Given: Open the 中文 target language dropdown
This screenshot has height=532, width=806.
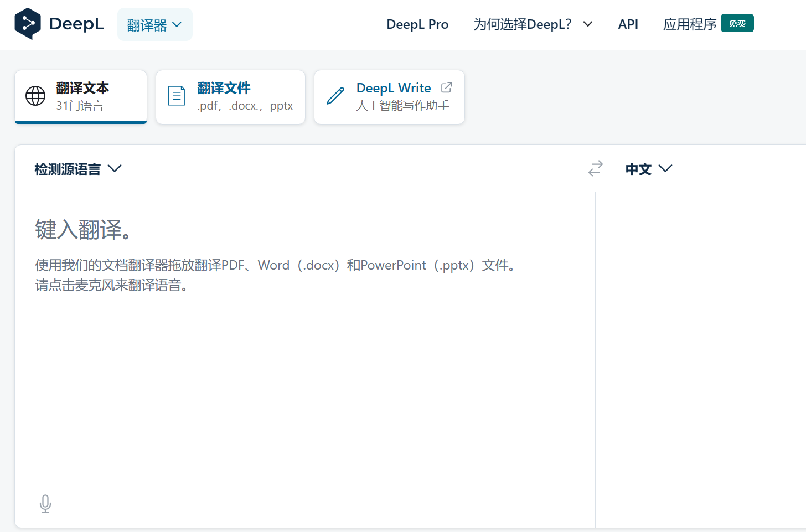Looking at the screenshot, I should pos(649,169).
